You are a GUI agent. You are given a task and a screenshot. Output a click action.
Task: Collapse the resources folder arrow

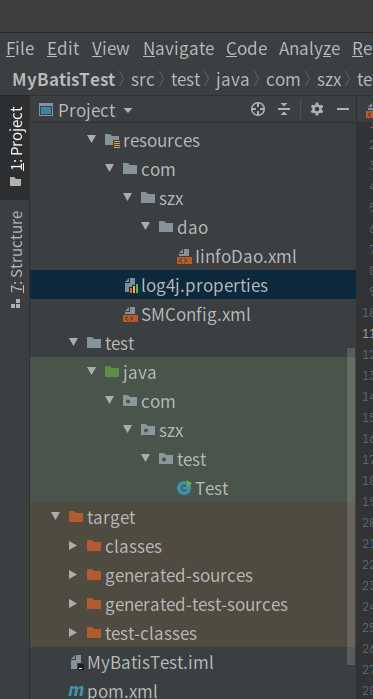click(91, 140)
